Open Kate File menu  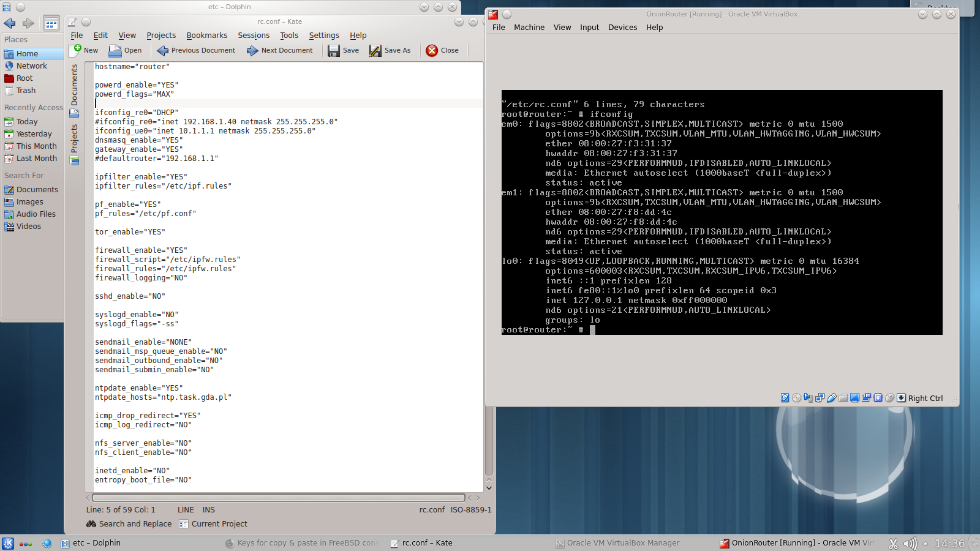click(77, 35)
